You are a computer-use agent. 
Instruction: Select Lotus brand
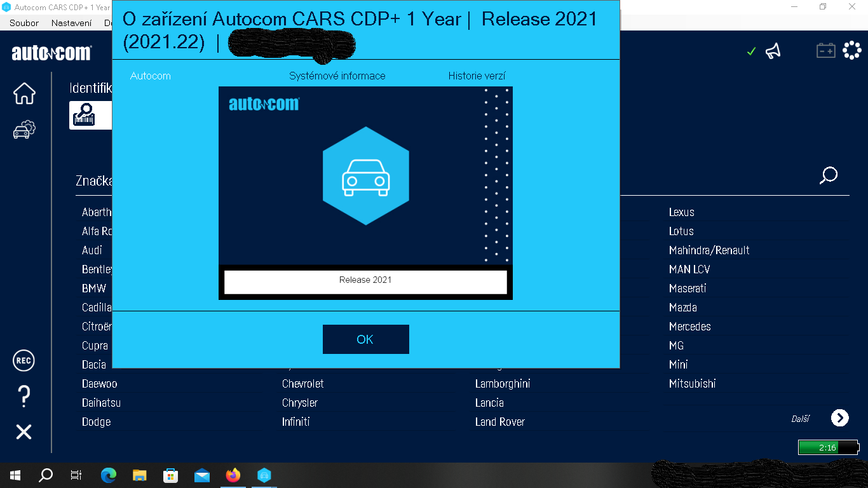pos(681,231)
